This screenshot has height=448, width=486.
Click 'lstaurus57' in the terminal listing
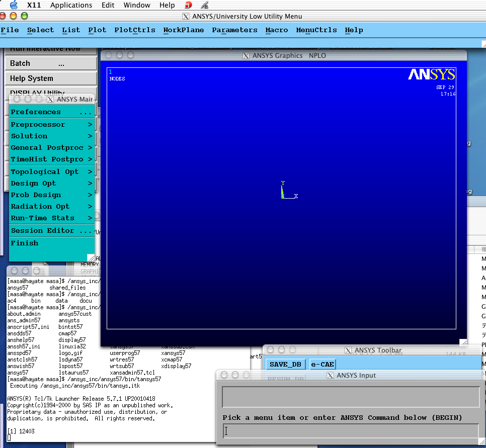pyautogui.click(x=74, y=373)
